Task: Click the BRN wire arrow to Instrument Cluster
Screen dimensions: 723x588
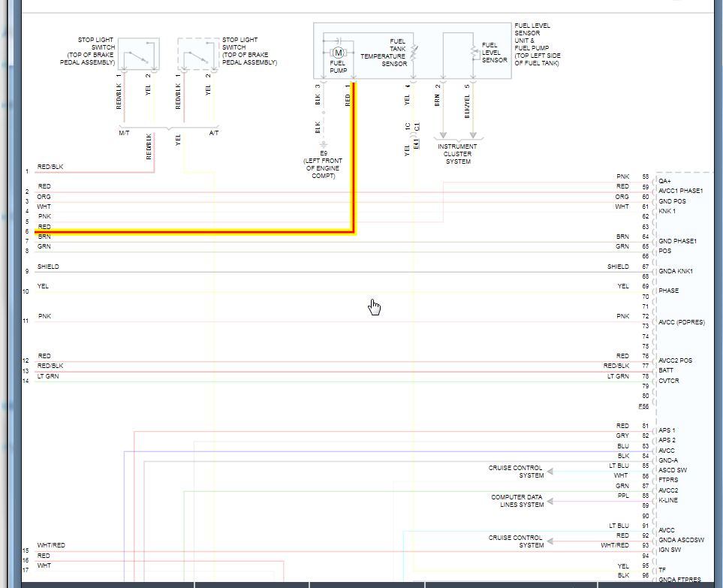Action: [x=443, y=135]
